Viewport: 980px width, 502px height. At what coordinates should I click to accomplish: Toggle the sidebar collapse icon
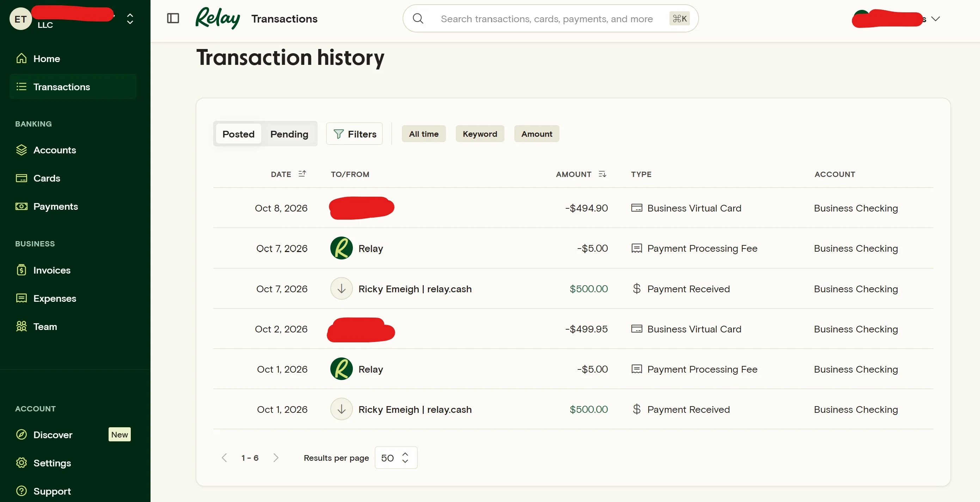pyautogui.click(x=173, y=18)
